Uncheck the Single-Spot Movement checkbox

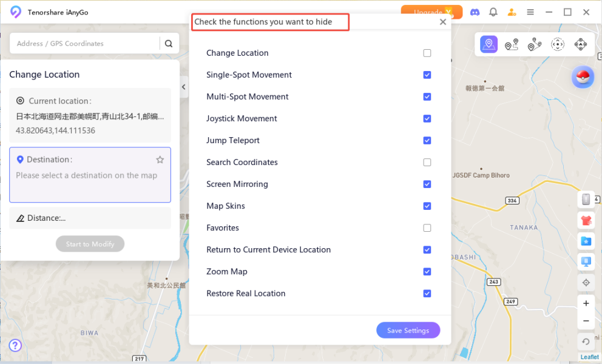pos(427,75)
